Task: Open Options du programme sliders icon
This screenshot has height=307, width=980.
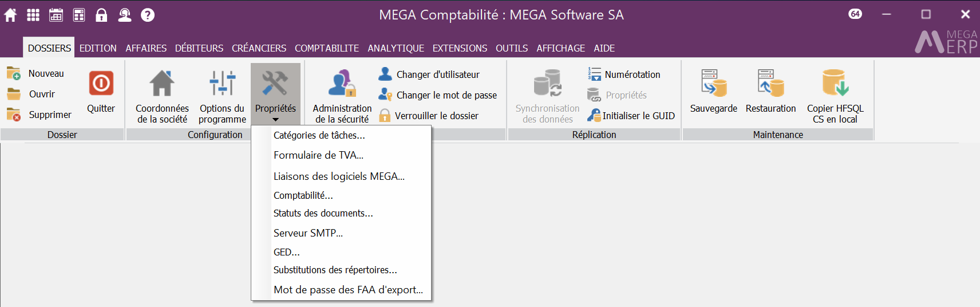Action: pyautogui.click(x=222, y=95)
